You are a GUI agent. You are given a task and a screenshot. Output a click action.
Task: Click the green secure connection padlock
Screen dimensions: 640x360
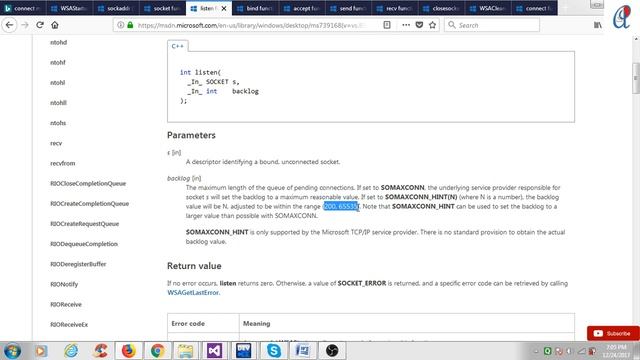coord(130,25)
